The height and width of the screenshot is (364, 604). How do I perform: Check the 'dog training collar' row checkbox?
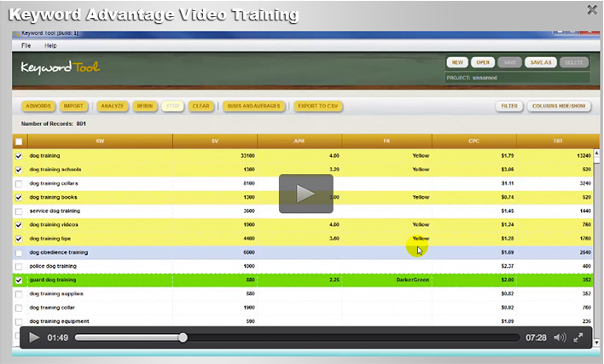tap(19, 309)
